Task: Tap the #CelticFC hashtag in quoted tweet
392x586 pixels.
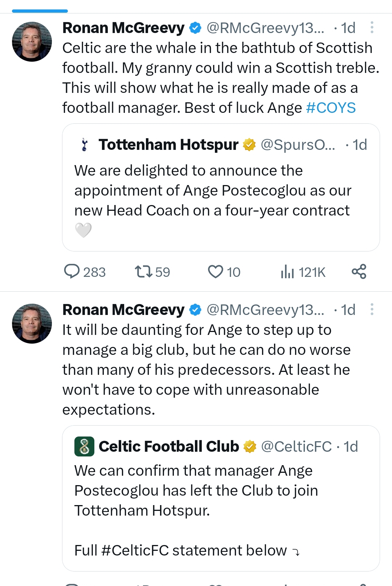Action: [135, 550]
